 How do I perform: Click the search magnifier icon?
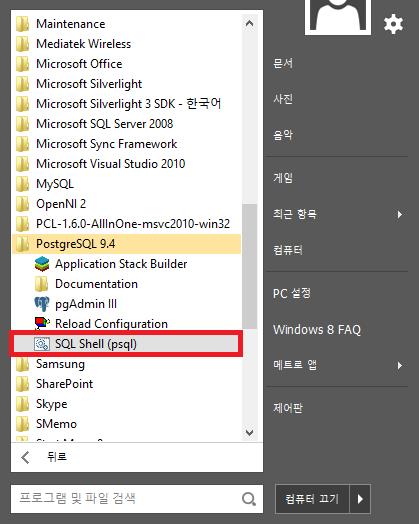(249, 499)
